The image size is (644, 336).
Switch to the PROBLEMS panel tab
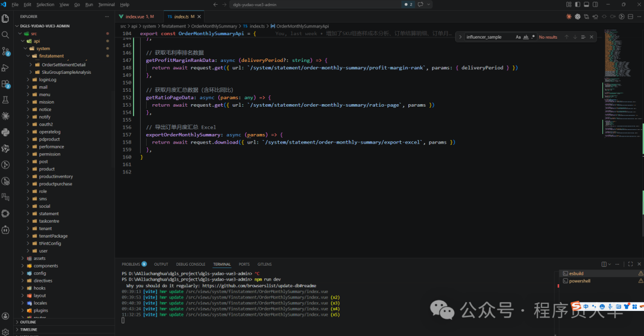(x=131, y=264)
